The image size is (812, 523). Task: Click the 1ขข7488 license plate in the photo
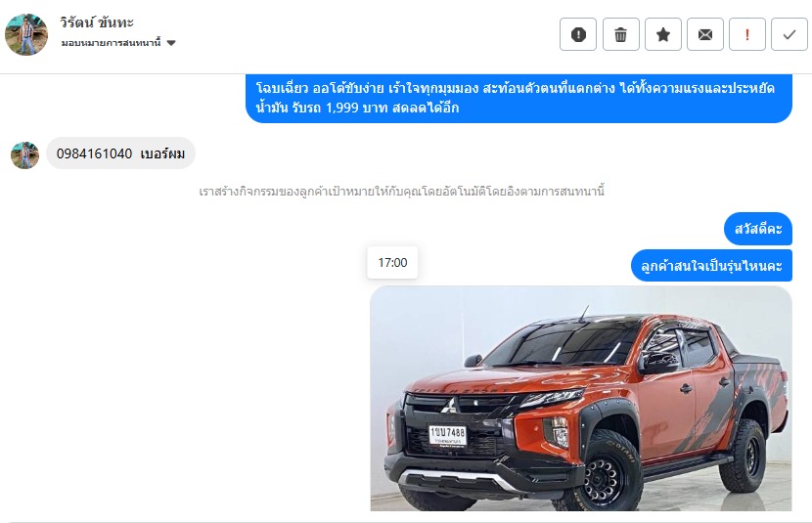point(448,435)
